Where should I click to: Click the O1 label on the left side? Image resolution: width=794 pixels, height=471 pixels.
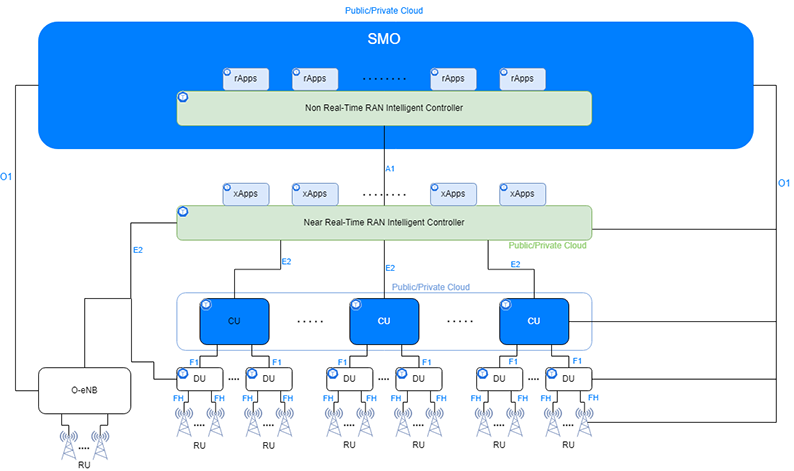pyautogui.click(x=6, y=177)
